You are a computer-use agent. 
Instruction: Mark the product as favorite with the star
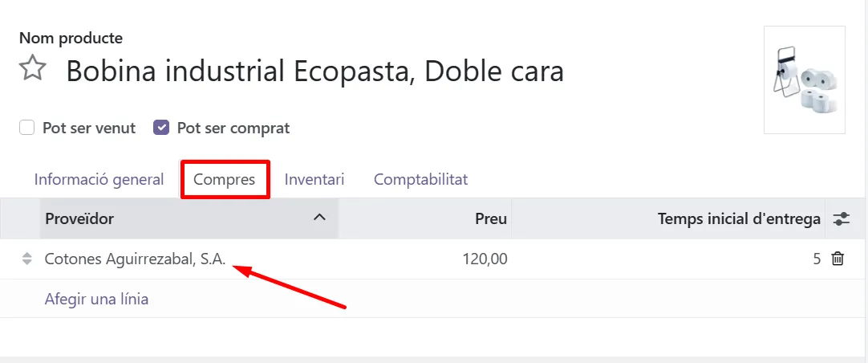click(x=32, y=69)
